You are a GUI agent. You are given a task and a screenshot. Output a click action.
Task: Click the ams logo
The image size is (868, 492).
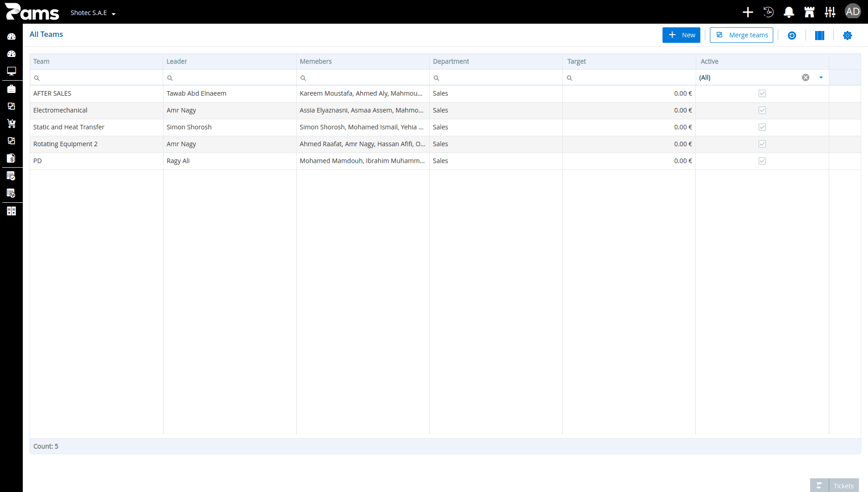click(32, 11)
